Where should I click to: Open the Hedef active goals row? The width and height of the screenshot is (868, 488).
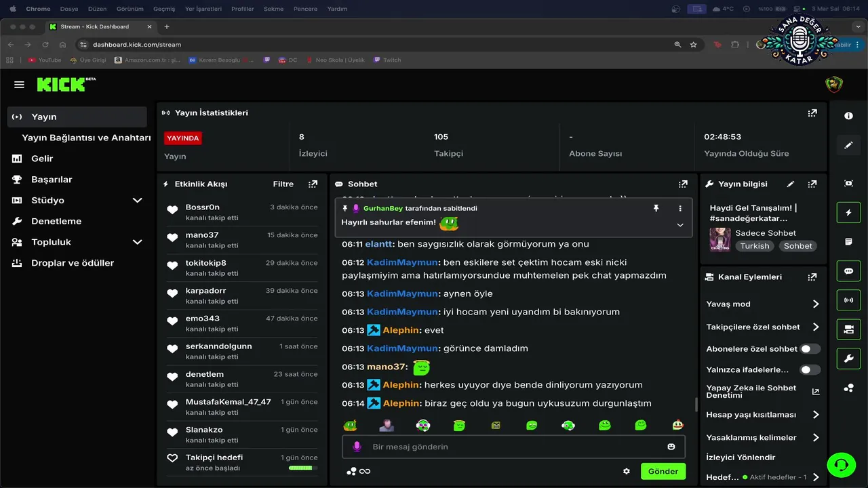pos(763,477)
